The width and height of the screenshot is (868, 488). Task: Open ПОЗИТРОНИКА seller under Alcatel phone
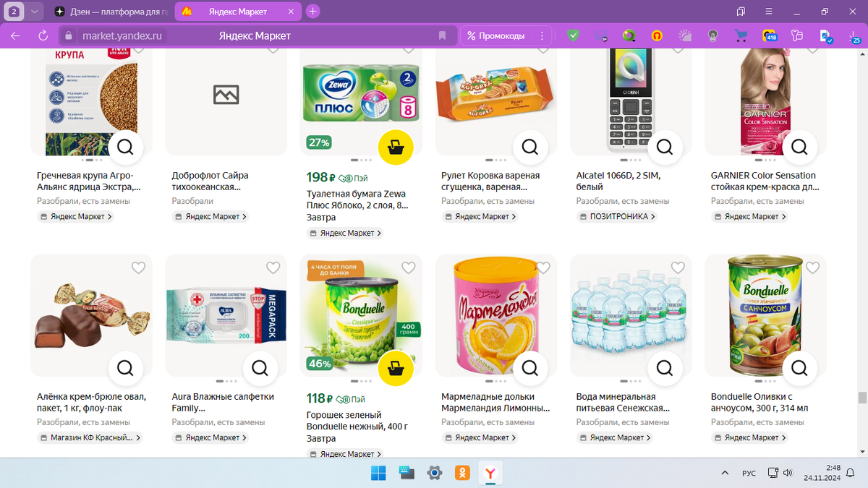[x=617, y=216]
